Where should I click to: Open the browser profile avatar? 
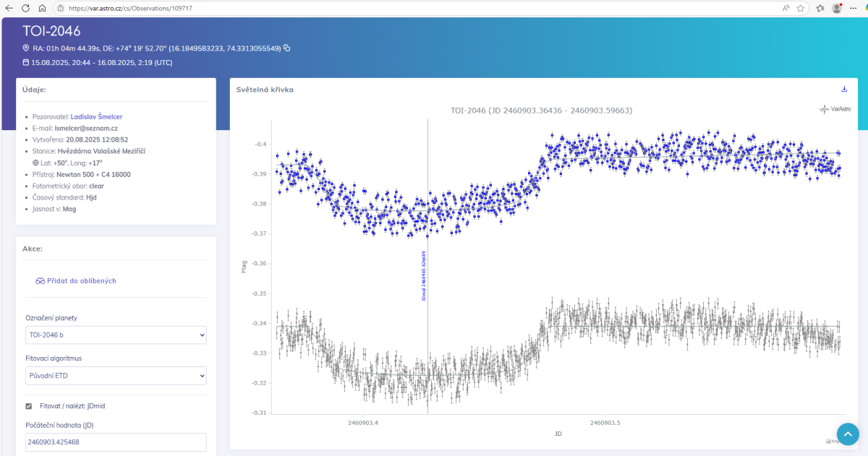coord(837,8)
